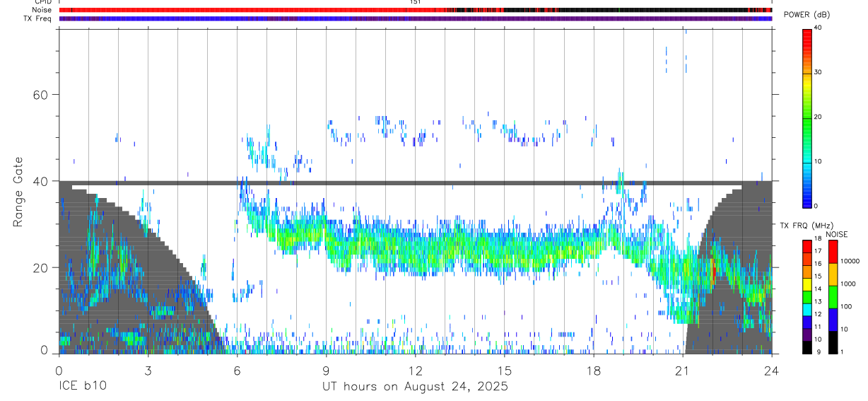Click the "POWER (dB)" legend title

click(x=807, y=15)
